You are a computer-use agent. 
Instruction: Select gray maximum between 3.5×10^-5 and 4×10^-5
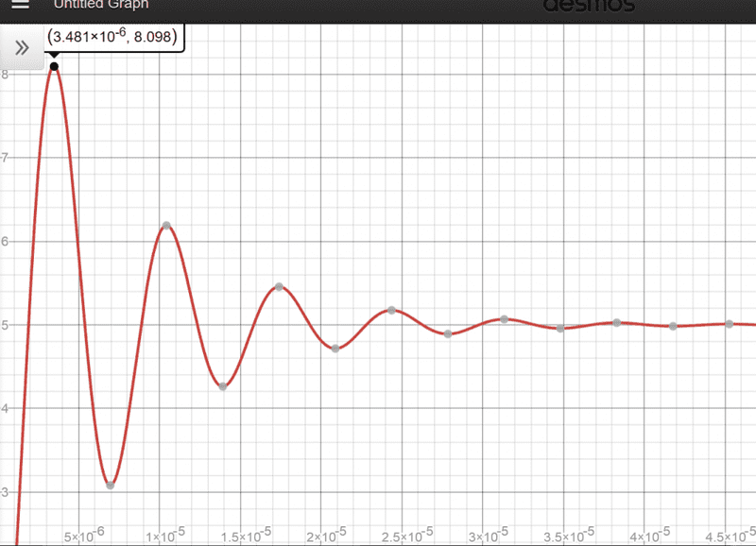(617, 322)
